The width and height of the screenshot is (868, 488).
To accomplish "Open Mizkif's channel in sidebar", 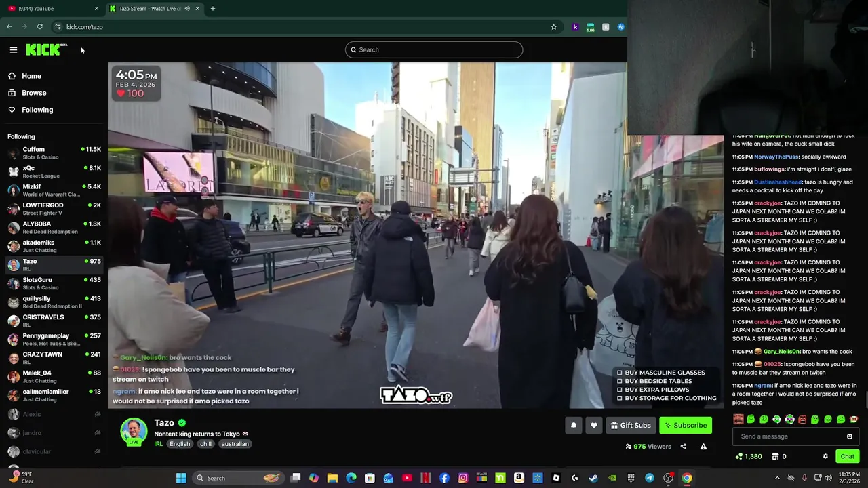I will pos(54,190).
